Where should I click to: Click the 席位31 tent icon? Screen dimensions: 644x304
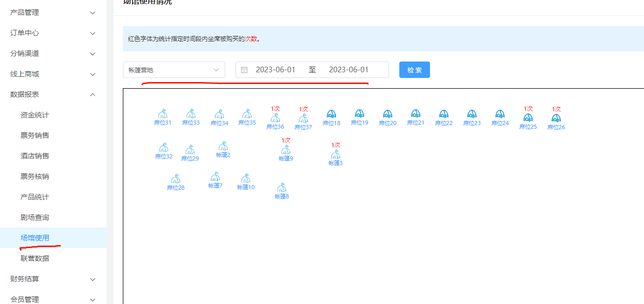(x=163, y=114)
